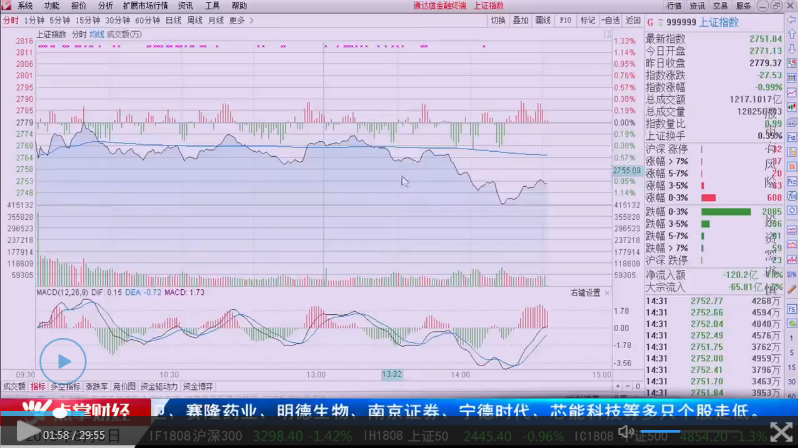Click the 成交额(万) label in chart header
This screenshot has width=798, height=448.
124,35
